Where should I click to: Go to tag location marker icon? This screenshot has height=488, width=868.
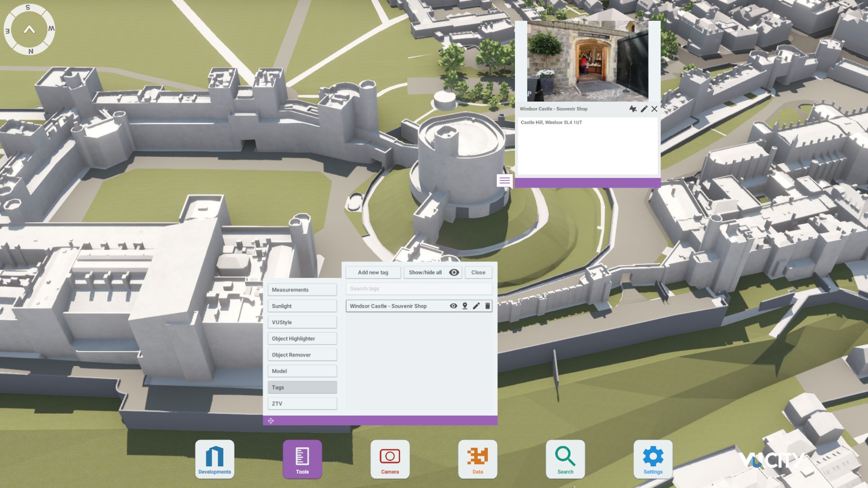click(x=465, y=306)
